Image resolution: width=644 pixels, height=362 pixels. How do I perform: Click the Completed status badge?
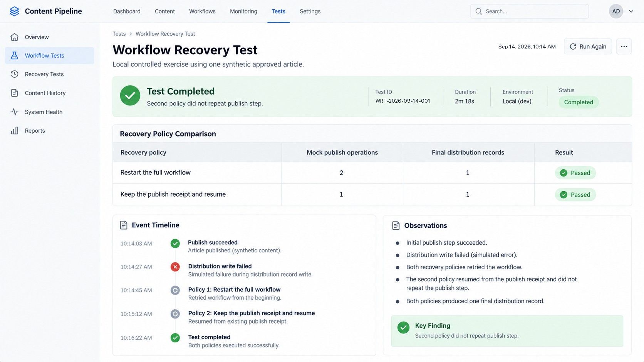click(579, 102)
